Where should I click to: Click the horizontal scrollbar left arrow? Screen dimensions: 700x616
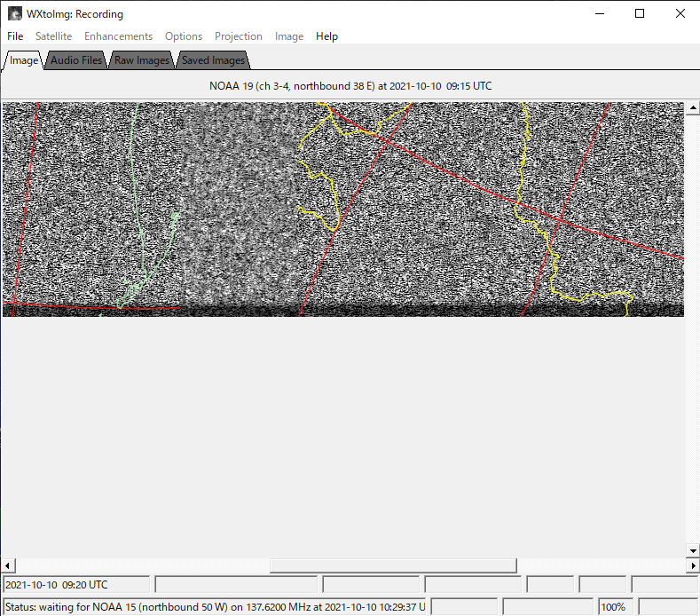[8, 565]
